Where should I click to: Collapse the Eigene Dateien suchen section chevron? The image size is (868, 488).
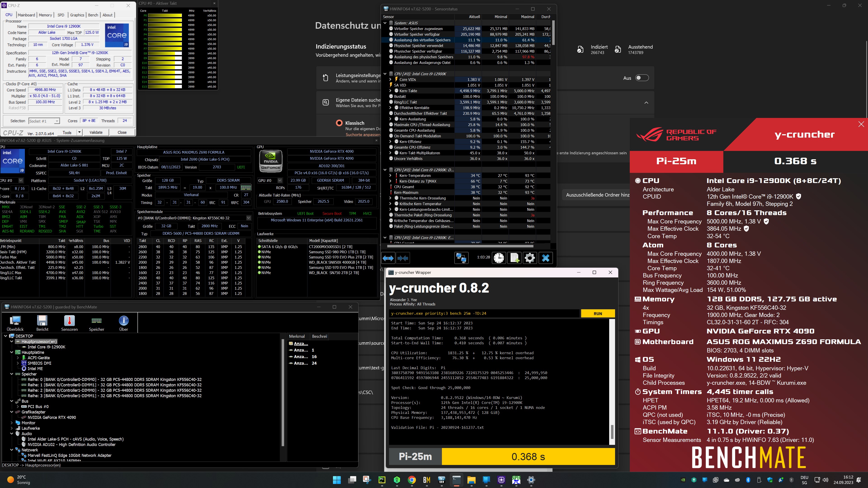pos(646,103)
